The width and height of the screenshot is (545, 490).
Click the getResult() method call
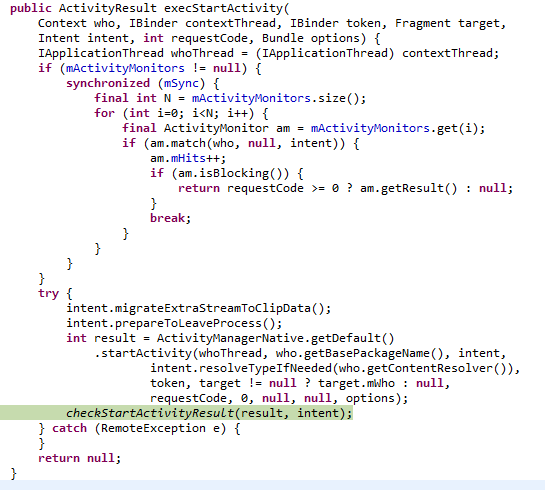(x=419, y=188)
